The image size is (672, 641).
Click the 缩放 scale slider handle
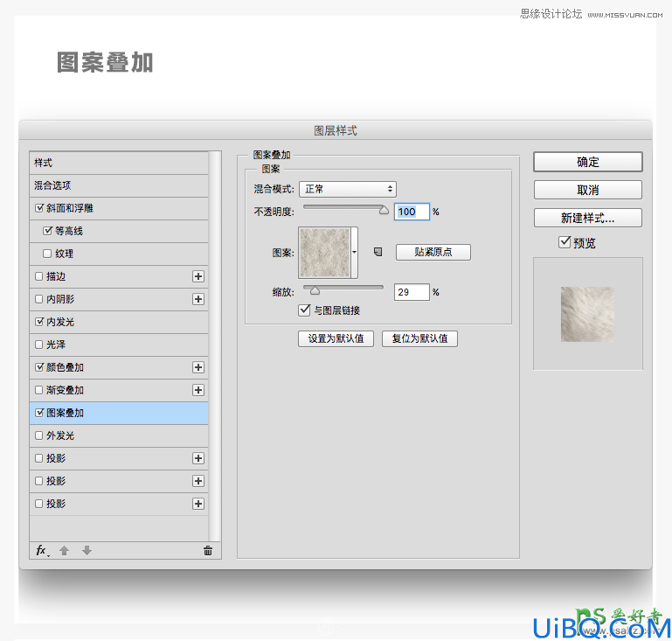click(315, 290)
